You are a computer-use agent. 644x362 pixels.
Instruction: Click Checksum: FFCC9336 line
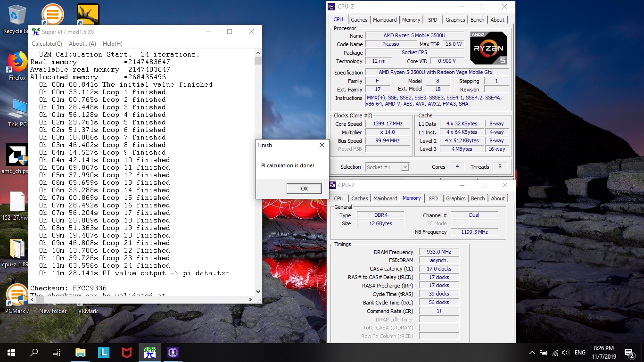(x=68, y=288)
